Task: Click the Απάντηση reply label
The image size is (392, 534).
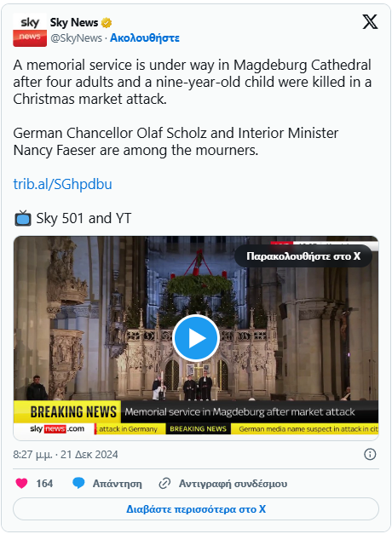Action: coord(118,484)
